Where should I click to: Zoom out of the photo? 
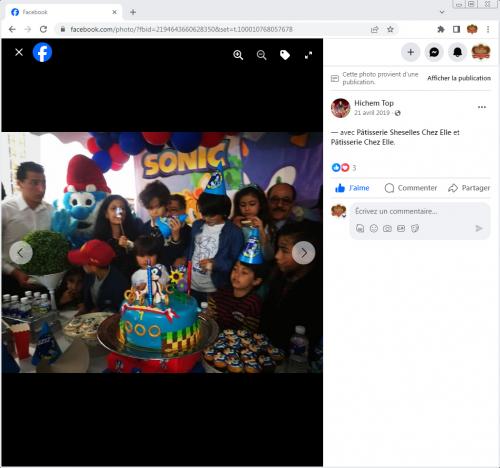point(262,55)
